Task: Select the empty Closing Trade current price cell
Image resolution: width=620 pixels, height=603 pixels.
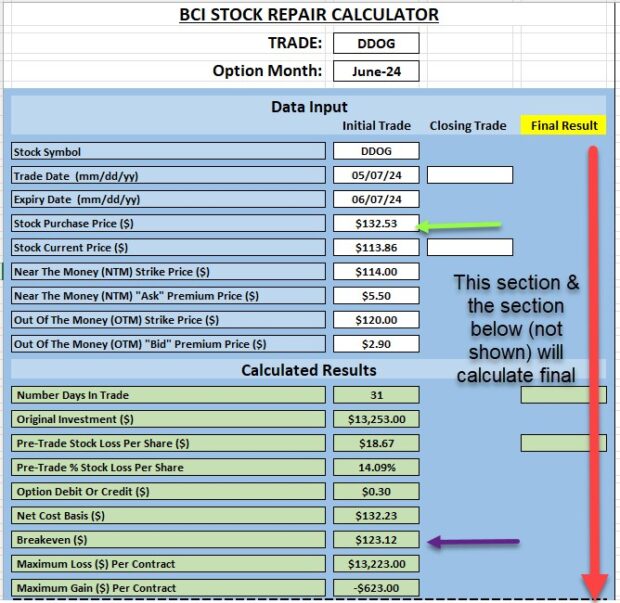Action: pyautogui.click(x=470, y=248)
